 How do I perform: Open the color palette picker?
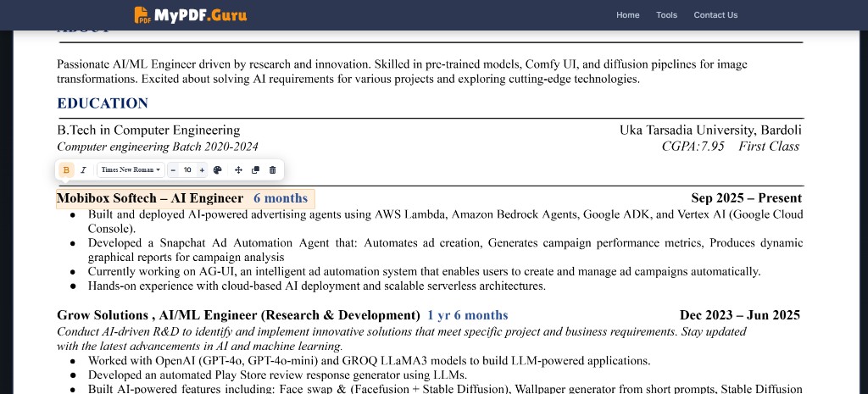[218, 169]
